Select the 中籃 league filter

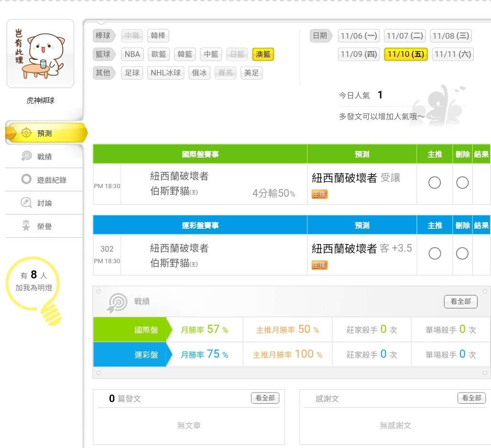[x=211, y=54]
